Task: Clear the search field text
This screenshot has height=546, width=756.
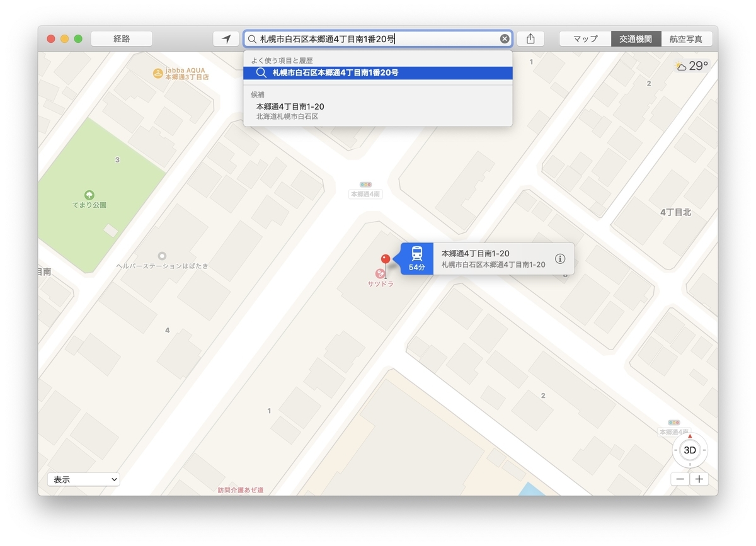Action: pyautogui.click(x=505, y=39)
